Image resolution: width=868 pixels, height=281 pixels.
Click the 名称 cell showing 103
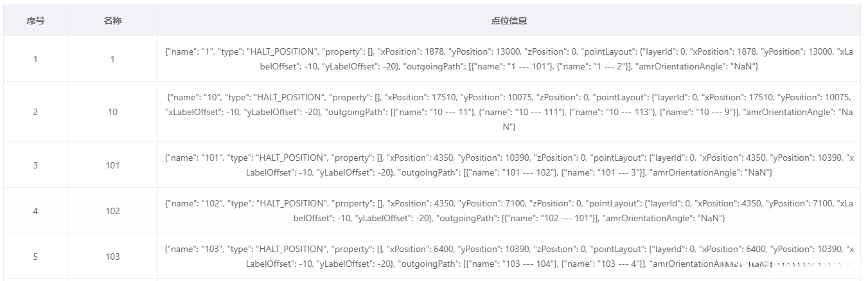(x=112, y=257)
